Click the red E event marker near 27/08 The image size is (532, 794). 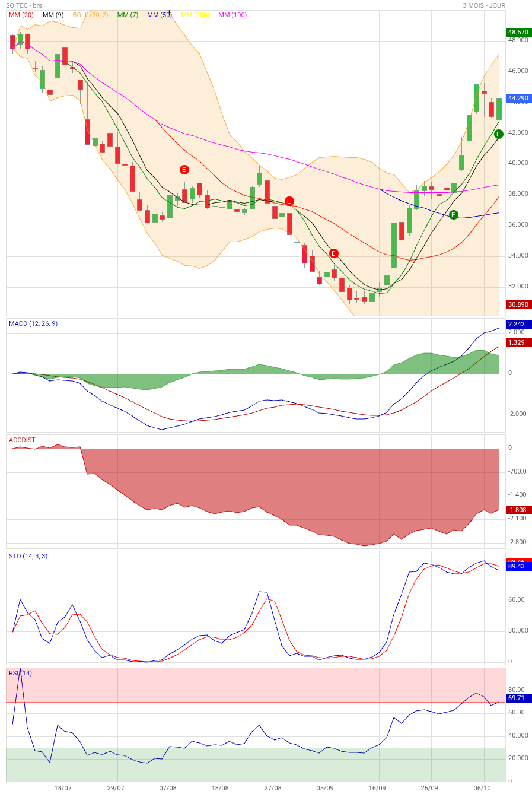click(x=289, y=201)
